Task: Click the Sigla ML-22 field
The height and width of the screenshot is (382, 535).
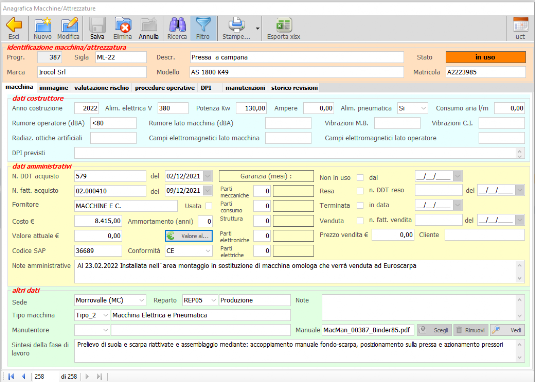Action: (x=121, y=57)
